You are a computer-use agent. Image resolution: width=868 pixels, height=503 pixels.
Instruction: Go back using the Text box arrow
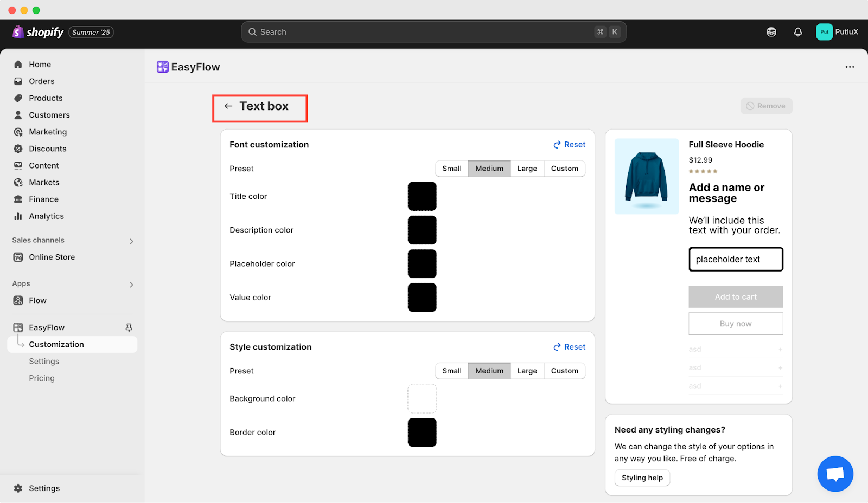[228, 106]
